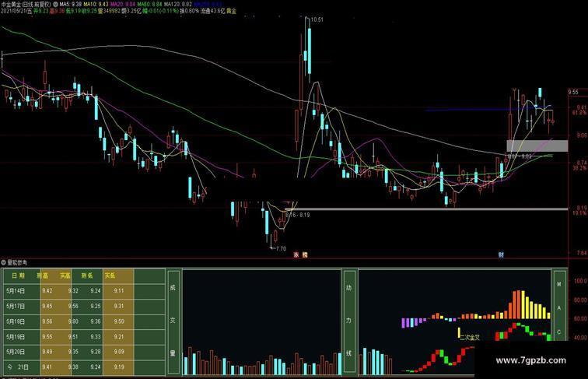Click the 9.55 value on the price axis
This screenshot has width=588, height=379.
573,92
